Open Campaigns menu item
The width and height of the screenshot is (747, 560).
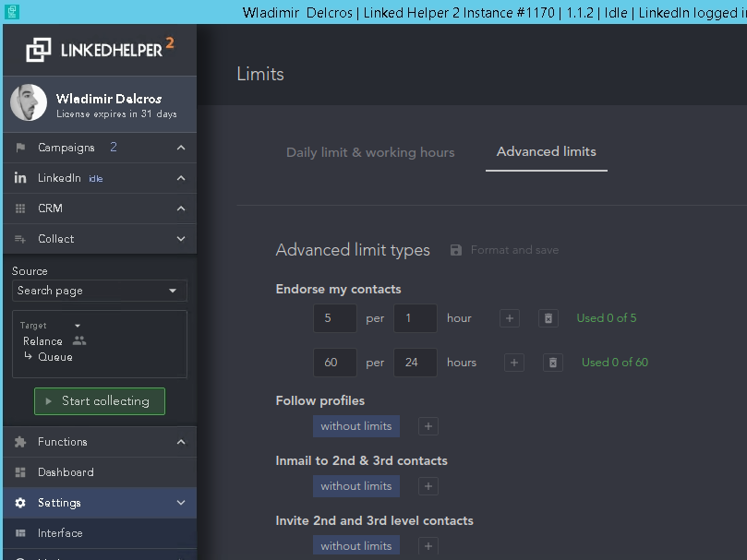[x=100, y=148]
